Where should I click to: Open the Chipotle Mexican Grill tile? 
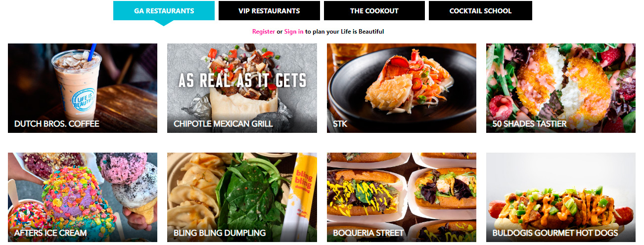[x=242, y=88]
